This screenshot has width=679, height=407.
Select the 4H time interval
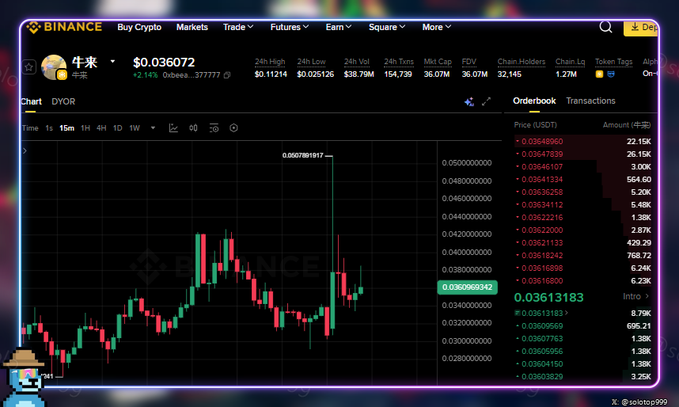pos(101,128)
